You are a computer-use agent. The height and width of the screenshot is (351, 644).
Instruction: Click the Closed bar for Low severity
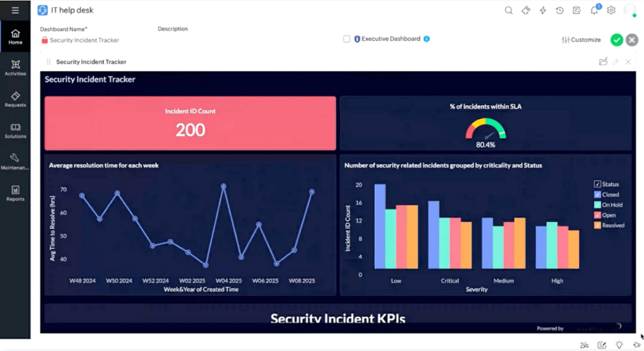tap(380, 227)
